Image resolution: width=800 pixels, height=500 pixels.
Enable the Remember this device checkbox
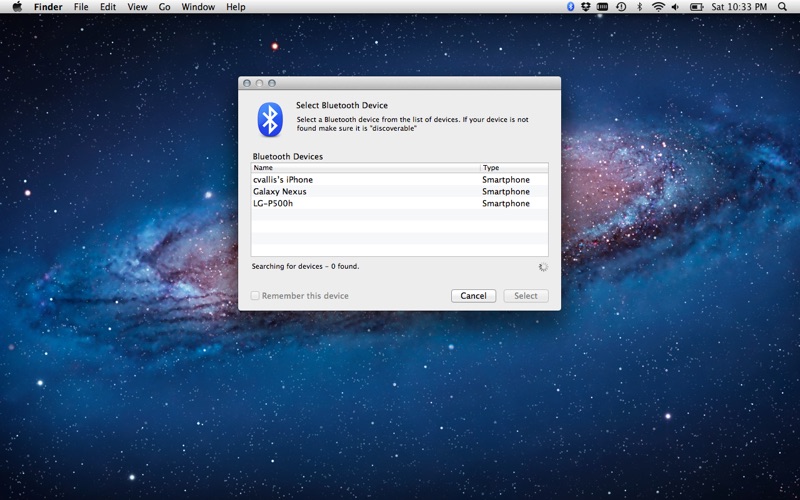[255, 295]
